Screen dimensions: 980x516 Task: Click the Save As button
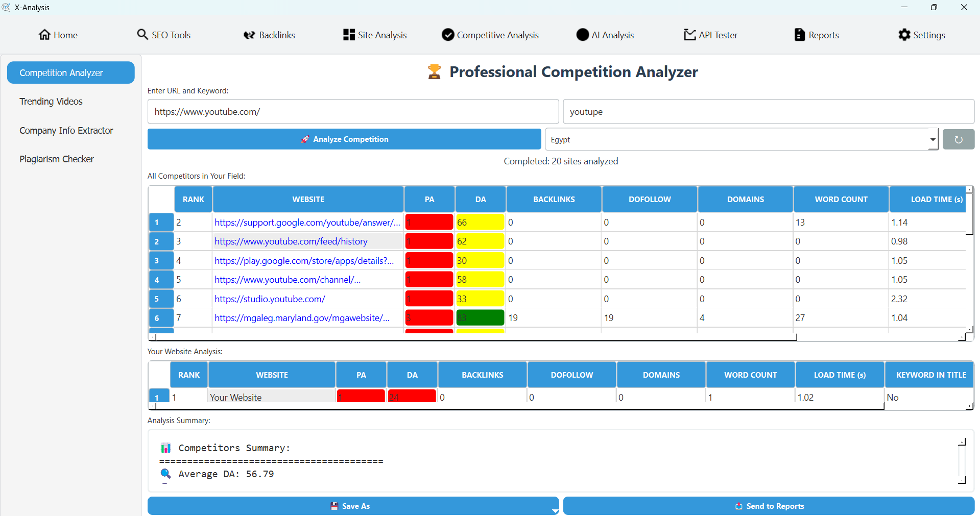click(353, 506)
